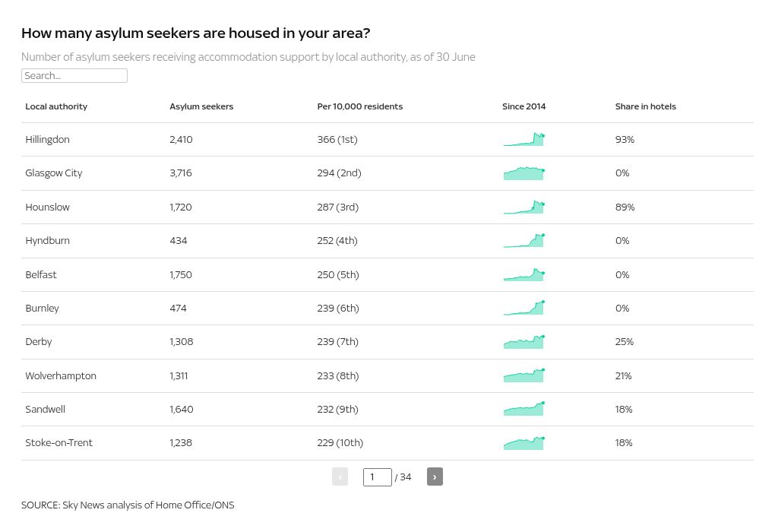Click Hillingdon's trend sparkline chart
Image resolution: width=775 pixels, height=532 pixels.
pos(524,140)
